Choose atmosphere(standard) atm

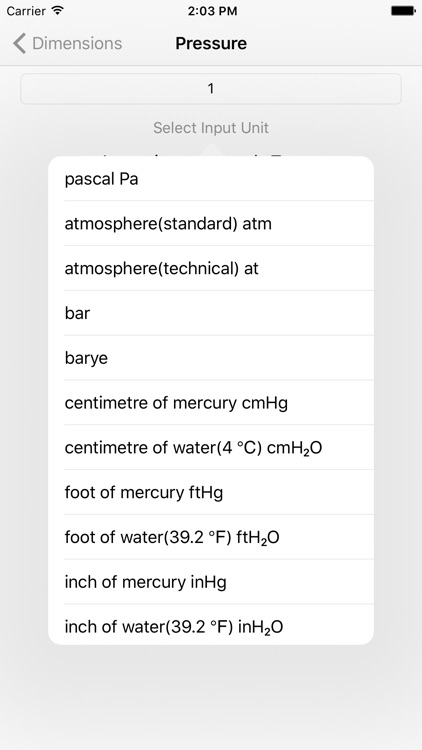pyautogui.click(x=211, y=223)
